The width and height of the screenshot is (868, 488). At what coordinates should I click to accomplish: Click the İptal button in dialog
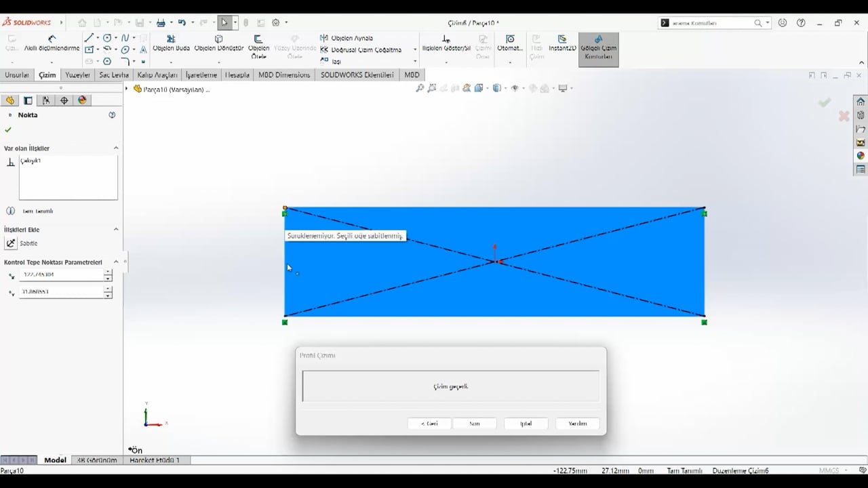click(x=526, y=424)
